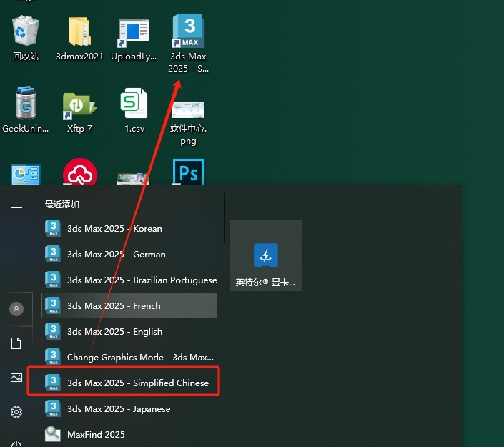Click the MaxFind 2025 magnifier icon
This screenshot has height=447, width=504.
pos(53,434)
